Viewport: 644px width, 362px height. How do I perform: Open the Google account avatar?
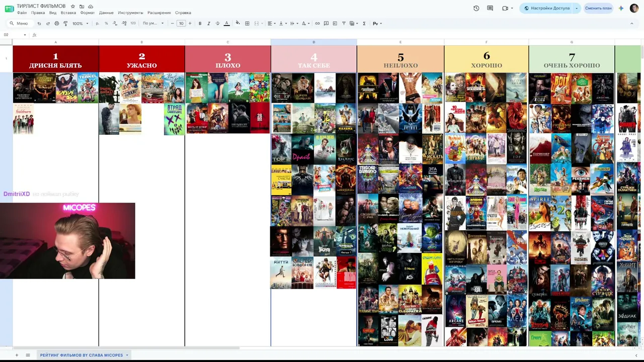point(634,9)
